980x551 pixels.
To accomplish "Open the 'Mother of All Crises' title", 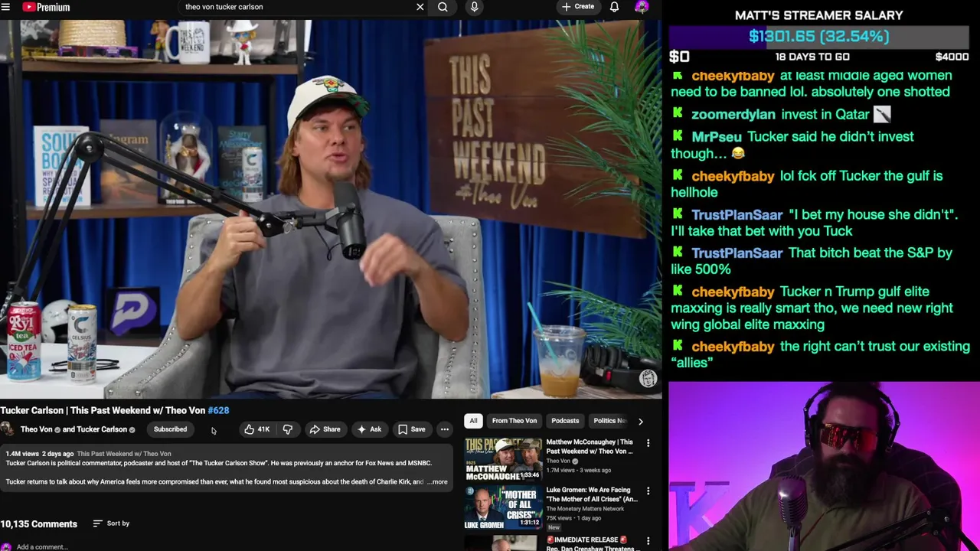I will tap(592, 494).
